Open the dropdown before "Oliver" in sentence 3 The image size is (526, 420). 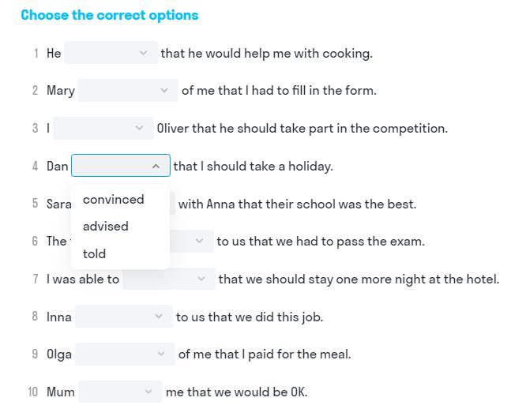[103, 128]
